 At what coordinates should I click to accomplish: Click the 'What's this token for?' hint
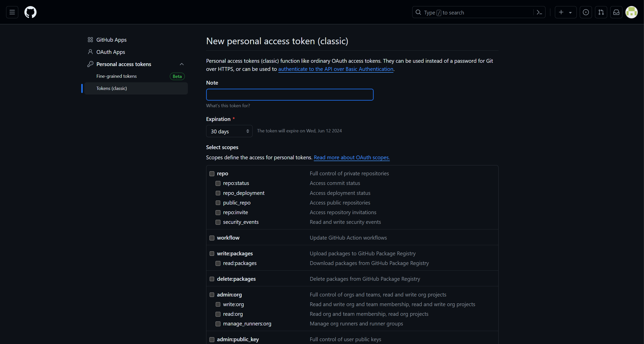pyautogui.click(x=228, y=106)
